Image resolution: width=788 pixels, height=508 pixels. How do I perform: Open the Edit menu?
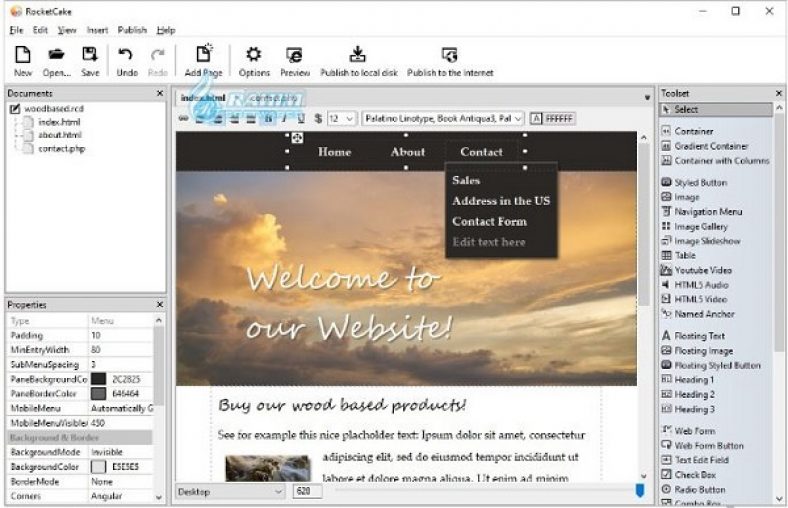click(40, 30)
